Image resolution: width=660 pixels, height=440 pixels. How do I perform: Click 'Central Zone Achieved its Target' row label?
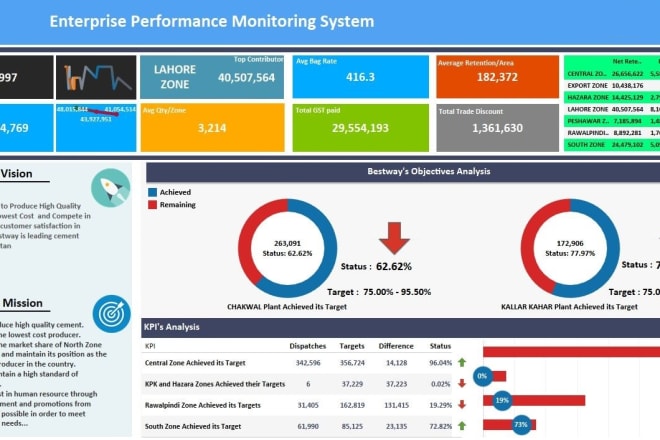coord(195,363)
